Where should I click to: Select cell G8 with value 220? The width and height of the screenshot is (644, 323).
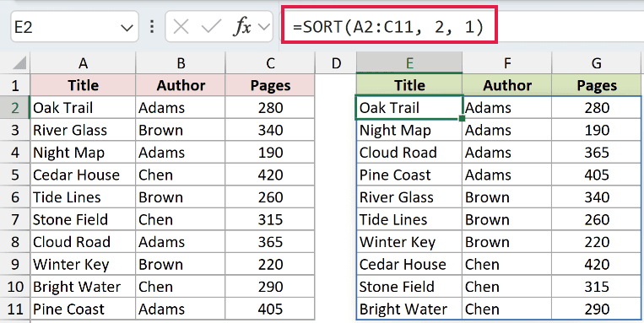tap(597, 242)
